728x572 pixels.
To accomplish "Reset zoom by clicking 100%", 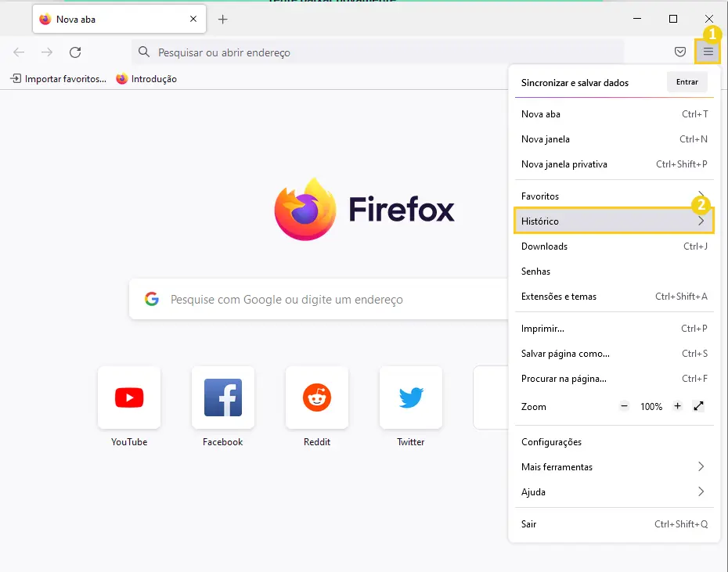I will [651, 407].
